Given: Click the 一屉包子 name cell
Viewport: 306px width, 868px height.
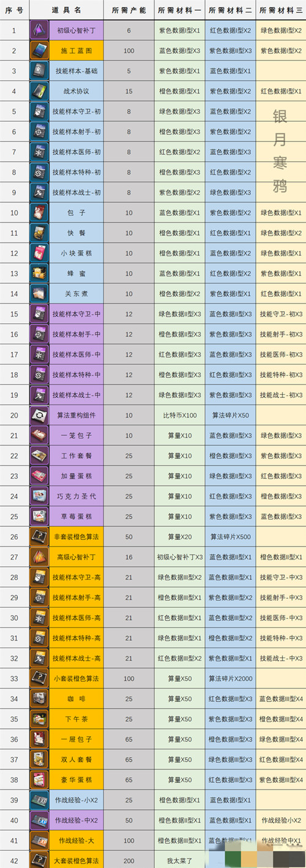Looking at the screenshot, I should 76,738.
